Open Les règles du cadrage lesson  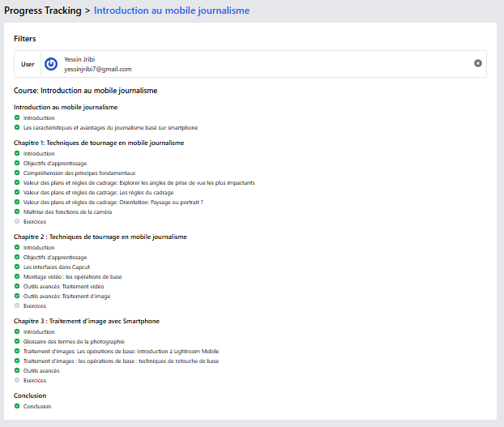click(x=98, y=192)
